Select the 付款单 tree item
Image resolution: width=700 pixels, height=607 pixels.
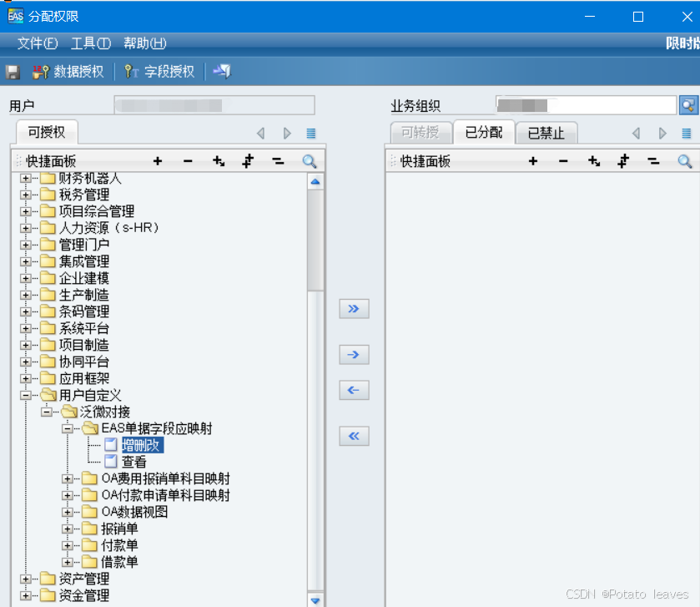[119, 545]
